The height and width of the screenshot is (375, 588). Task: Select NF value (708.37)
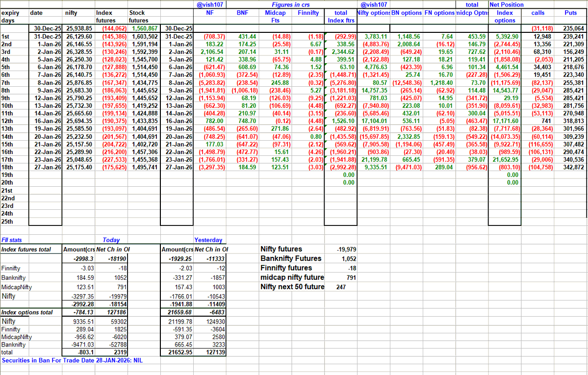pos(214,37)
